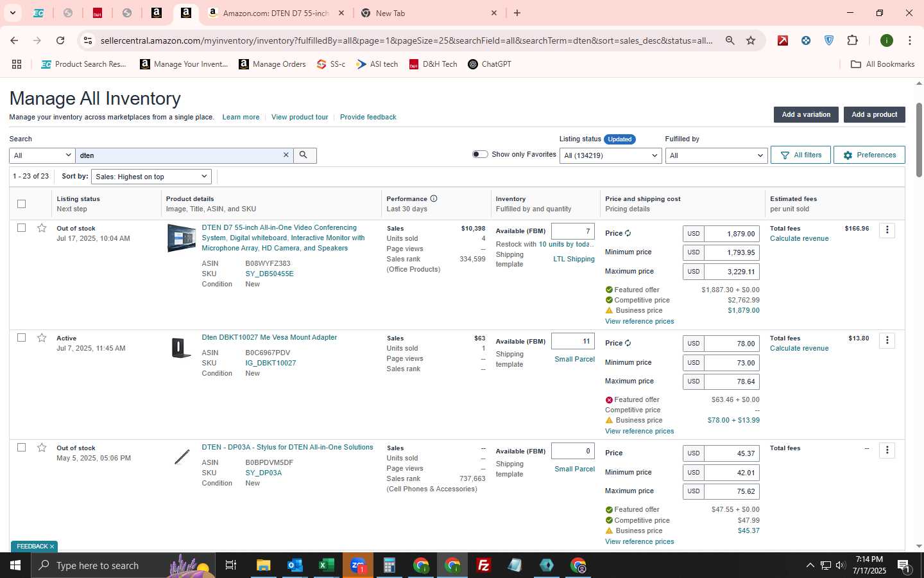
Task: Click the Adobe Acrobat extension icon
Action: pyautogui.click(x=783, y=40)
